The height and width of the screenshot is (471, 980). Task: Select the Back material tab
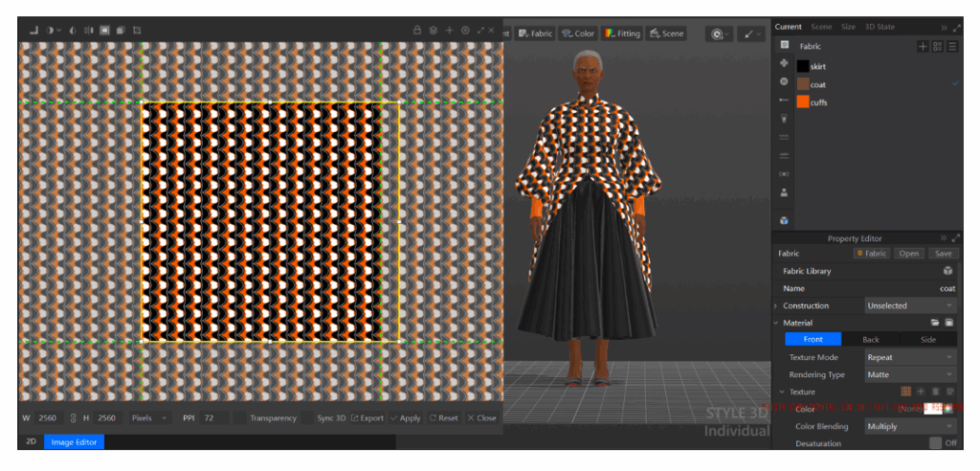871,340
